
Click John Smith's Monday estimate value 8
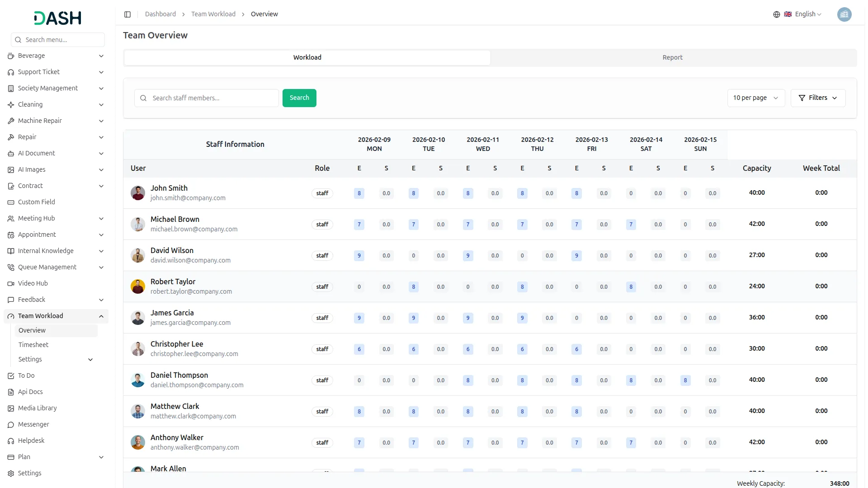click(359, 193)
